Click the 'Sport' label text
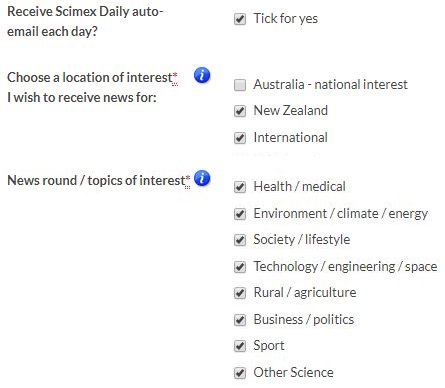 [269, 346]
